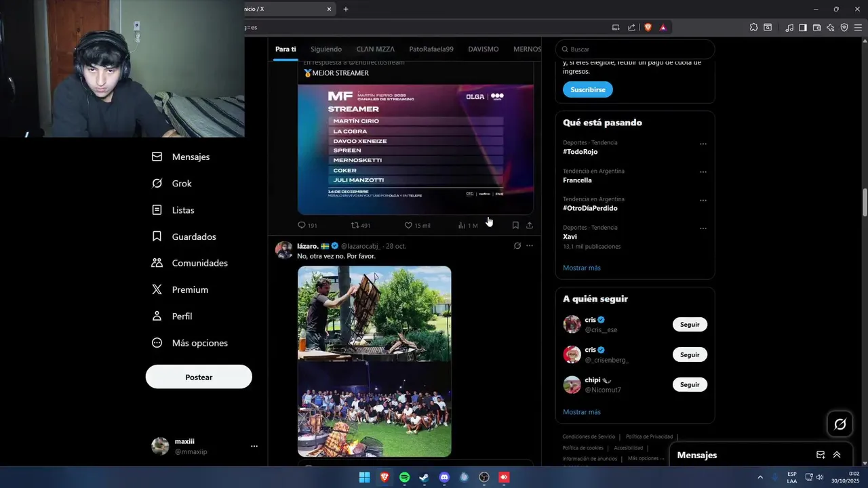Click Mostrar más under trends
The height and width of the screenshot is (488, 868).
(582, 268)
